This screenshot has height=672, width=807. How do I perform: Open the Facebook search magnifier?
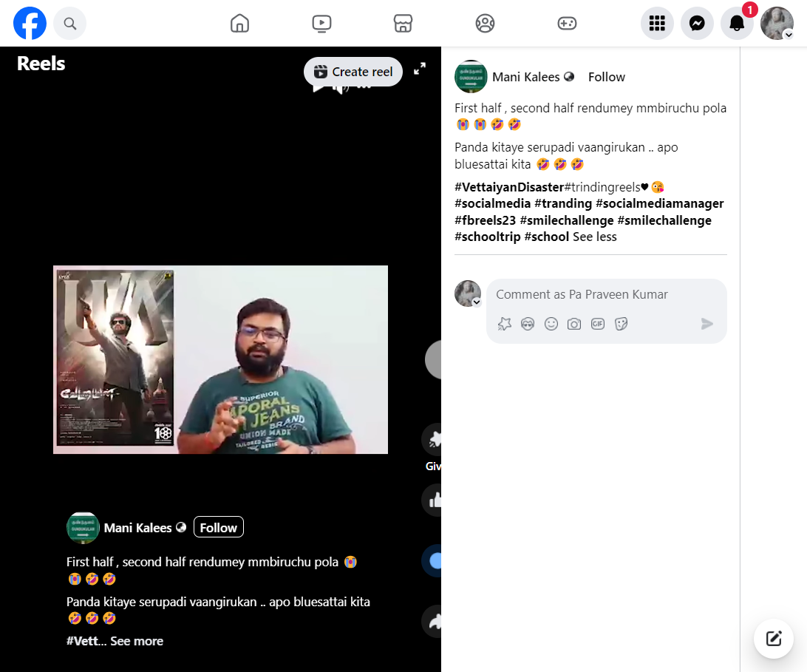[x=70, y=23]
